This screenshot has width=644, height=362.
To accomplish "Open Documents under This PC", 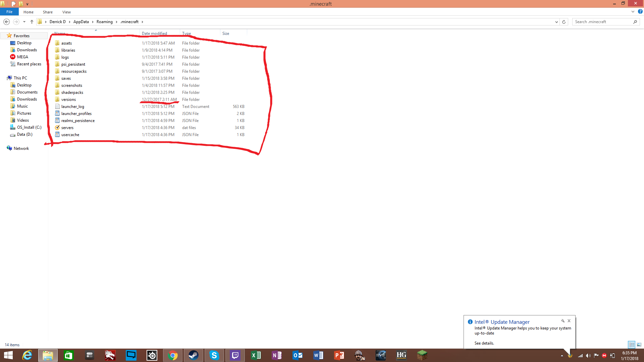I will click(27, 92).
